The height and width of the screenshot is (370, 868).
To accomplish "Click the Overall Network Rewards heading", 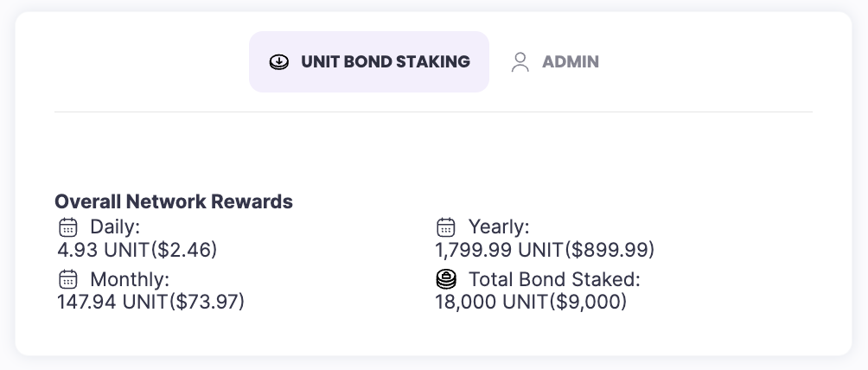I will [174, 201].
